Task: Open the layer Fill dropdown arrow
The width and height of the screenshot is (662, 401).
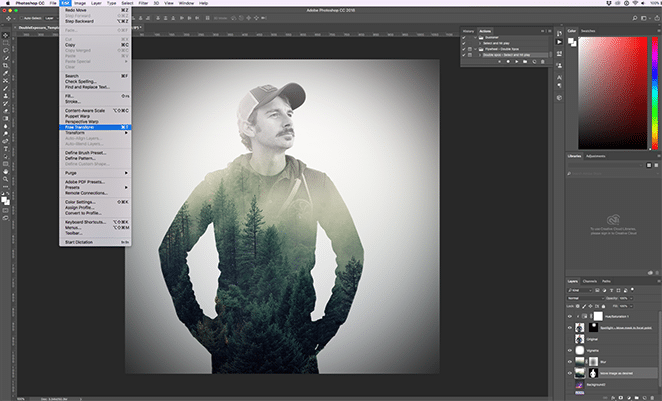Action: click(631, 306)
